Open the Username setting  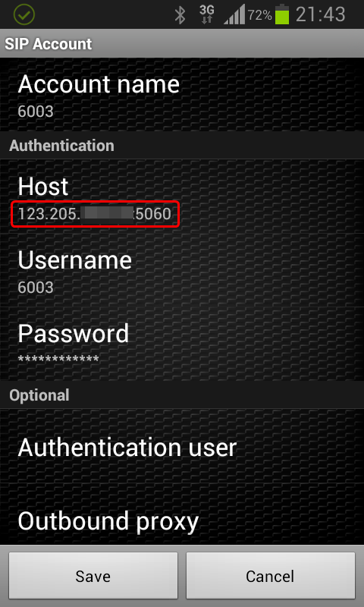[182, 271]
